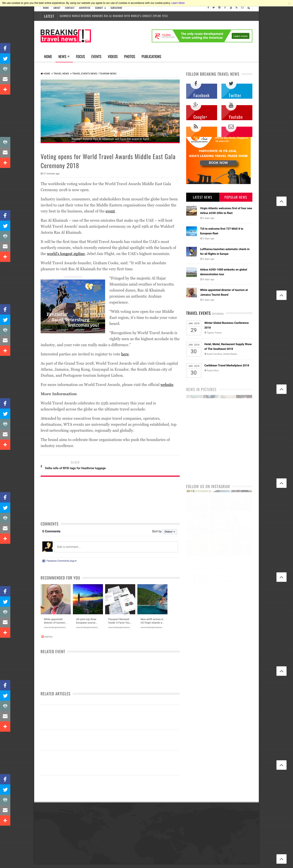Screen dimensions: 293x868
Task: Click Learn More in the cookie notice
Action: coord(178,3)
